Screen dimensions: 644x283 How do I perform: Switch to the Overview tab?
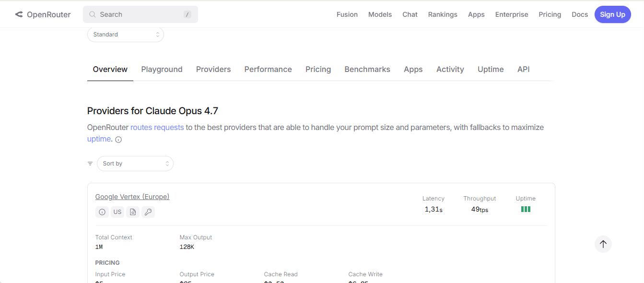tap(110, 69)
